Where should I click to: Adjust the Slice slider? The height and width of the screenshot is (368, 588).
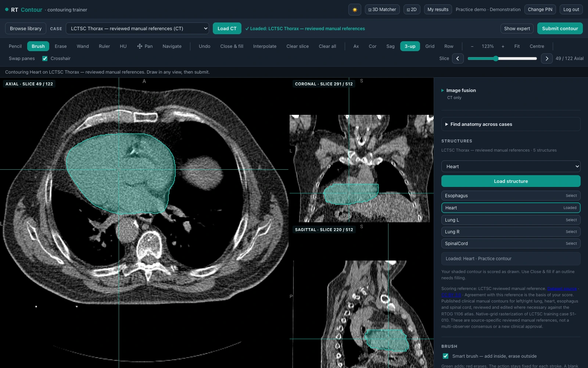click(502, 59)
